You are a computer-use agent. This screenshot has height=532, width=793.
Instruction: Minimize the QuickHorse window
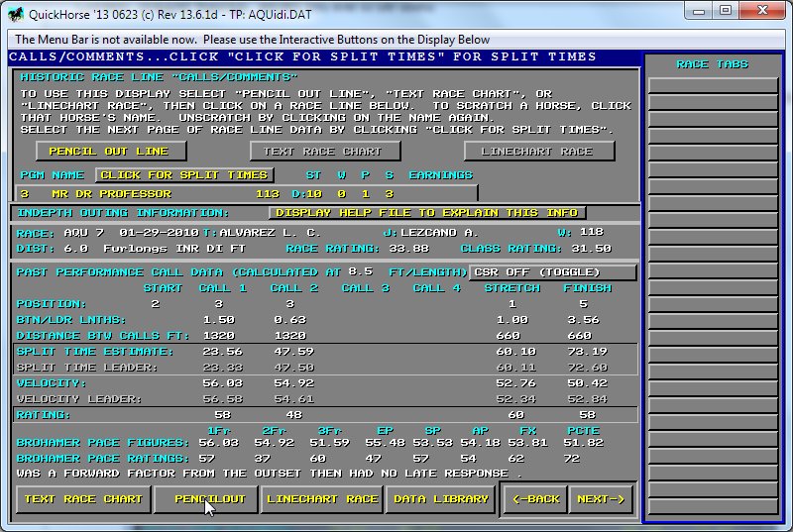tap(700, 11)
